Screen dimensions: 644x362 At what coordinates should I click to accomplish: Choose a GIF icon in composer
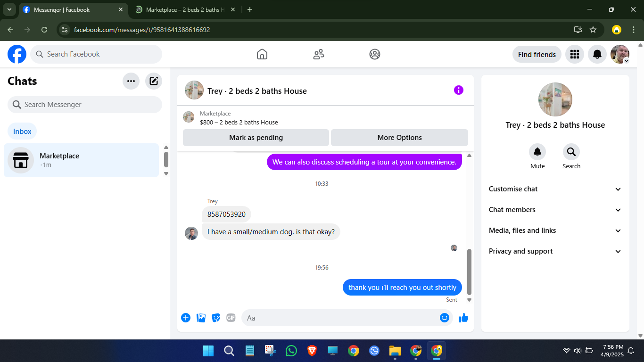(x=231, y=318)
